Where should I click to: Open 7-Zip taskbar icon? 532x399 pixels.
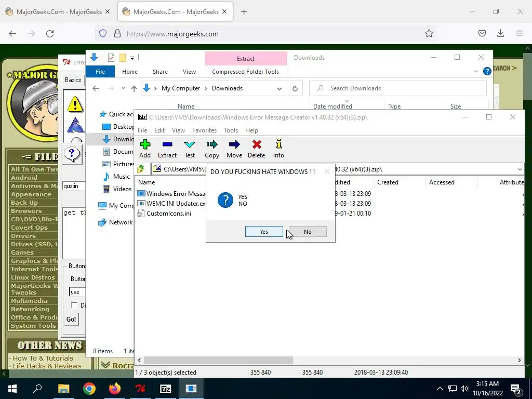(x=166, y=389)
